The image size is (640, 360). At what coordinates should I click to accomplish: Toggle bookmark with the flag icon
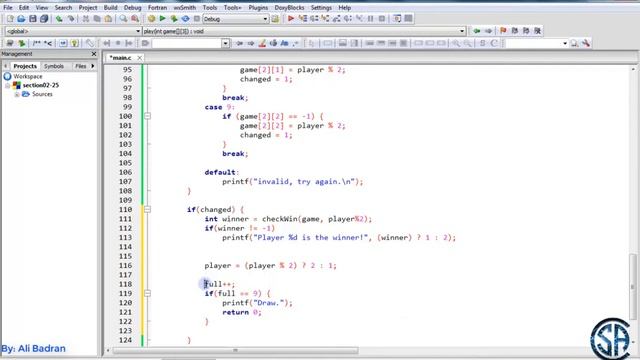503,31
